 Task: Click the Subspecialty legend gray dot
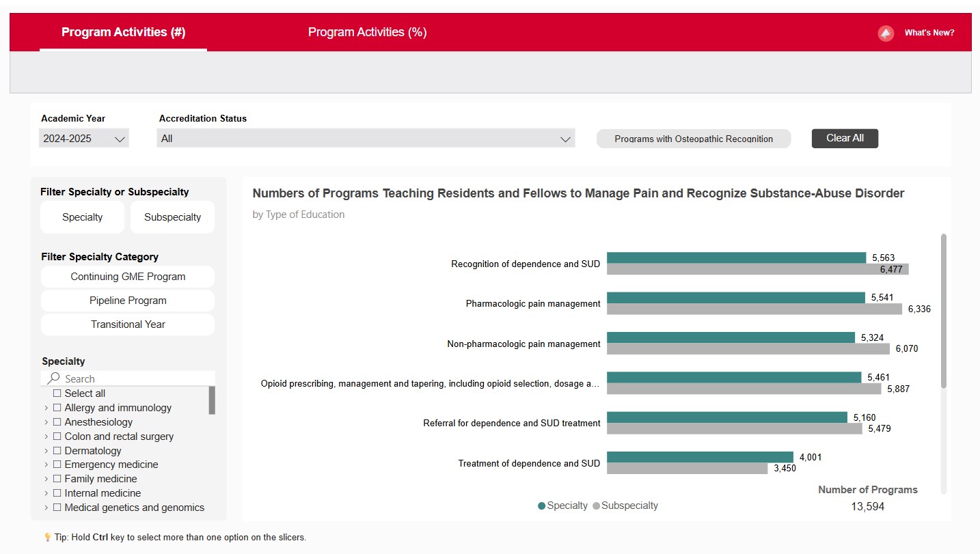point(596,506)
